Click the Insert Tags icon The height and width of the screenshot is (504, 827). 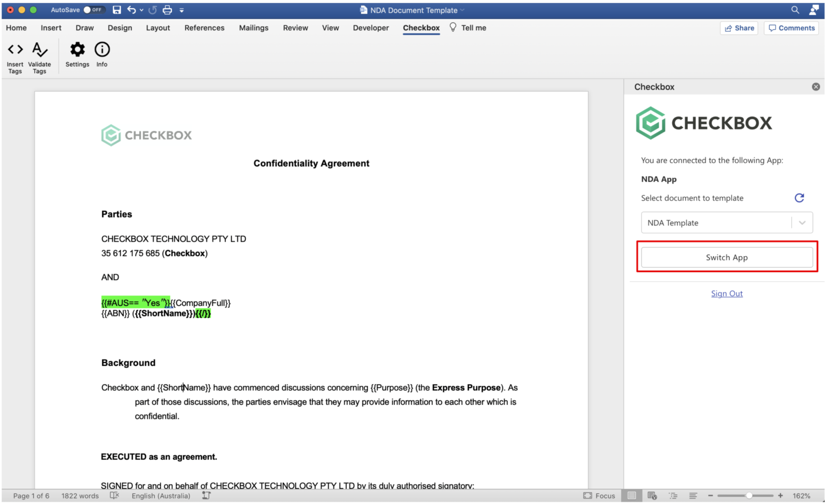(15, 57)
